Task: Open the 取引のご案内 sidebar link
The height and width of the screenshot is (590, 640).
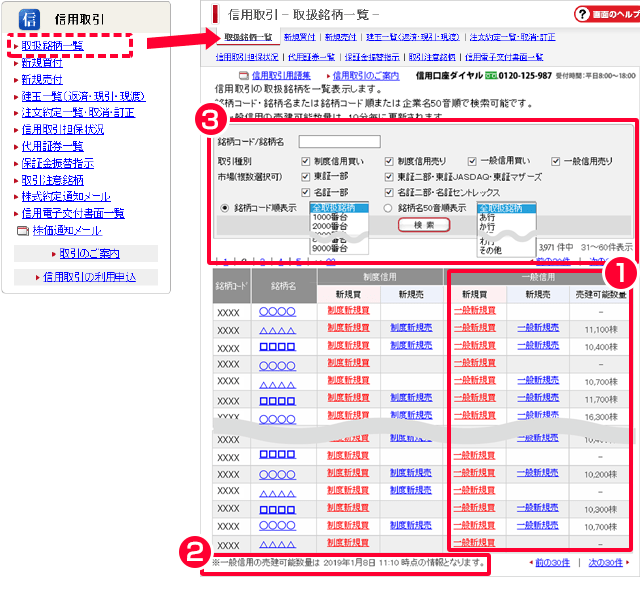Action: point(90,253)
